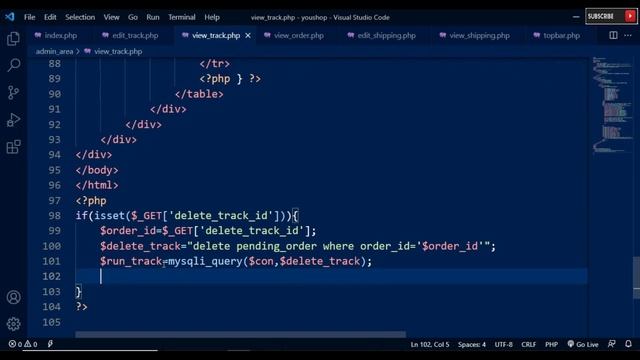Image resolution: width=640 pixels, height=360 pixels.
Task: Open the feedback icon in status bar
Action: coord(611,344)
